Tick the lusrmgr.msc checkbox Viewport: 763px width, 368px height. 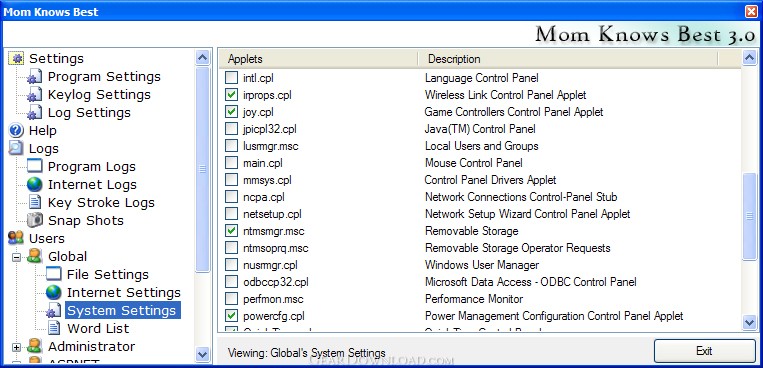click(x=232, y=146)
